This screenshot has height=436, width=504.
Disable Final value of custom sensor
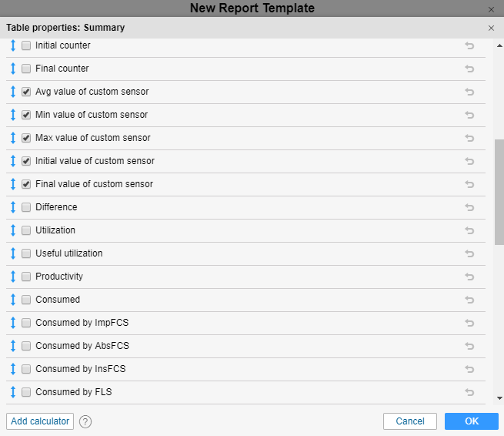26,184
